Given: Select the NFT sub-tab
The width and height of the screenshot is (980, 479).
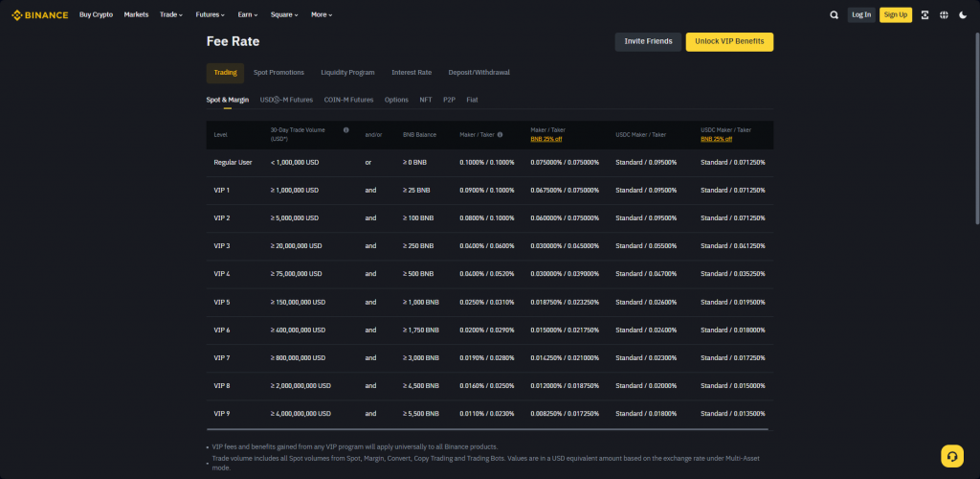Looking at the screenshot, I should pos(426,100).
